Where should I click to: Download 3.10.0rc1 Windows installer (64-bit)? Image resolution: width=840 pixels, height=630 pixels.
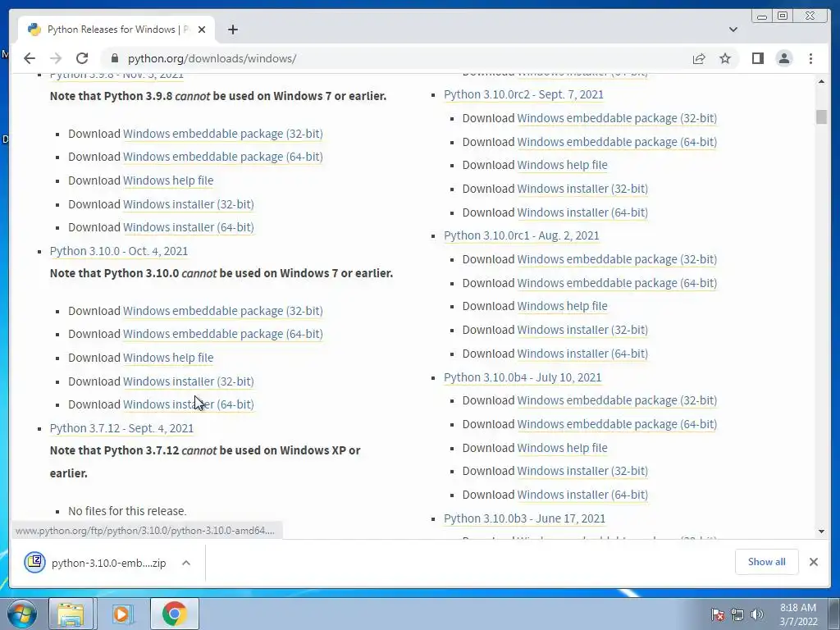pyautogui.click(x=582, y=354)
